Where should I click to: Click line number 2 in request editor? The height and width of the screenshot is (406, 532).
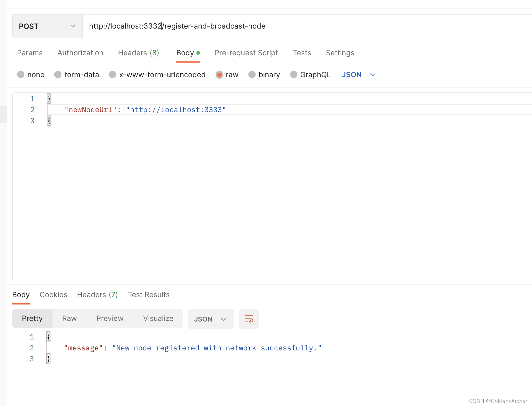click(x=32, y=110)
